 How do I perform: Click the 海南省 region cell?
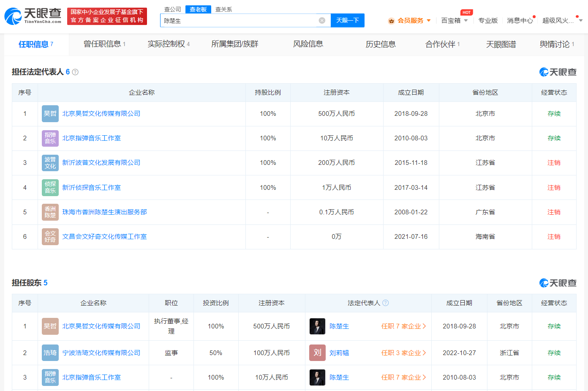[x=485, y=237]
